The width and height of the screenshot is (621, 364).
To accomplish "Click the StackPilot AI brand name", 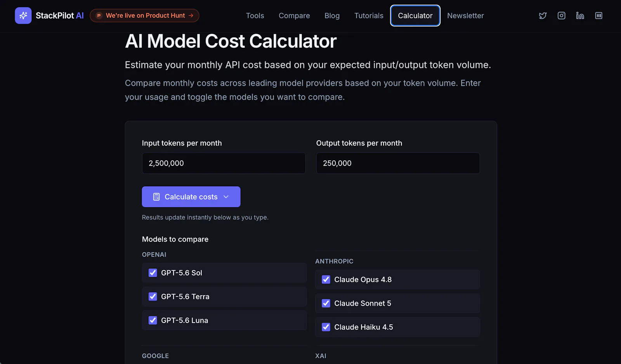I will pyautogui.click(x=60, y=16).
